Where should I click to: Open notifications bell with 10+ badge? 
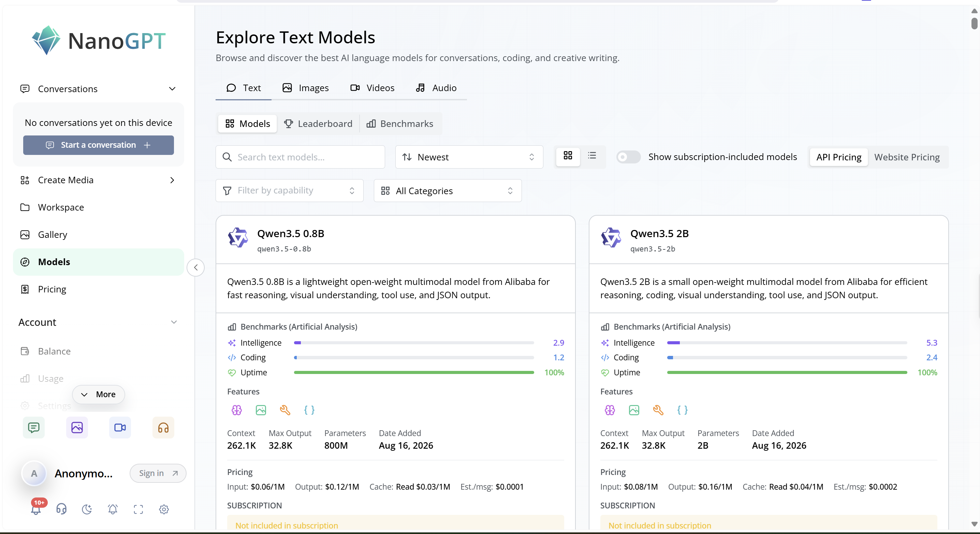point(36,508)
